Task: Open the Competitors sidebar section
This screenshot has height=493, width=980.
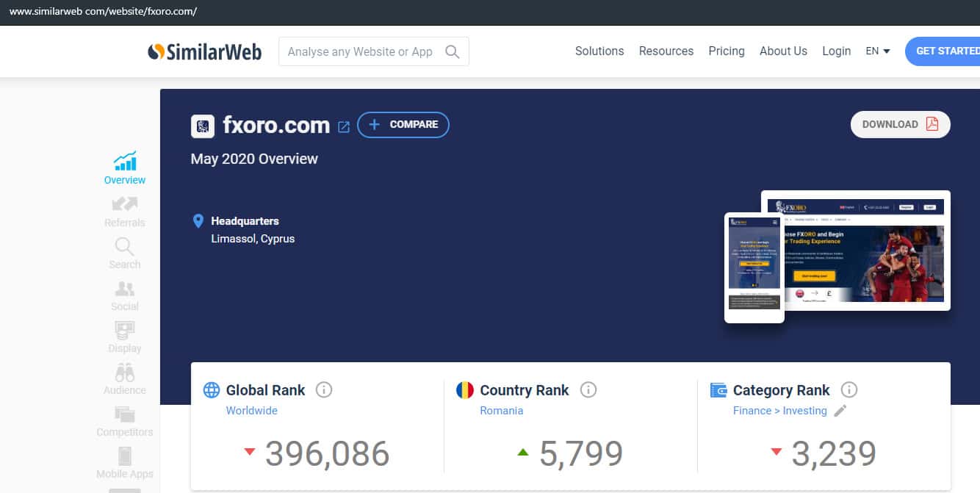Action: click(x=125, y=421)
